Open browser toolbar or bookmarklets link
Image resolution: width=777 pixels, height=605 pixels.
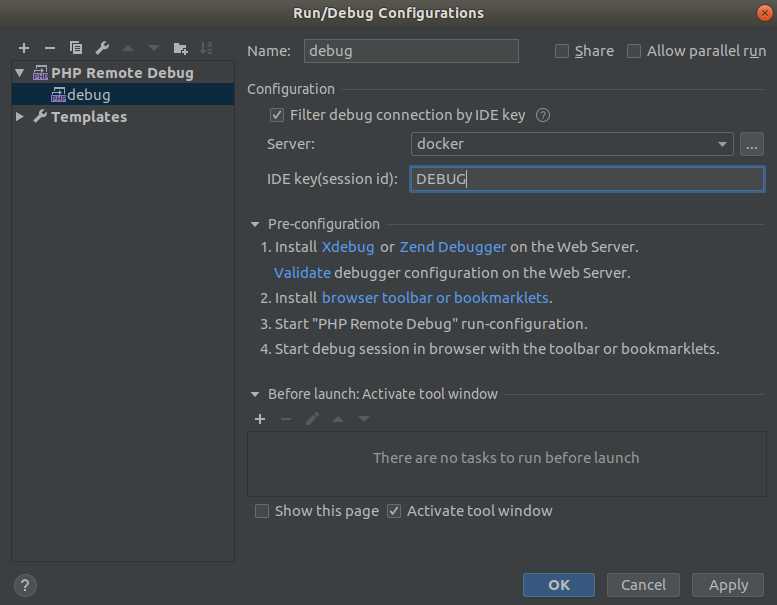pyautogui.click(x=435, y=298)
